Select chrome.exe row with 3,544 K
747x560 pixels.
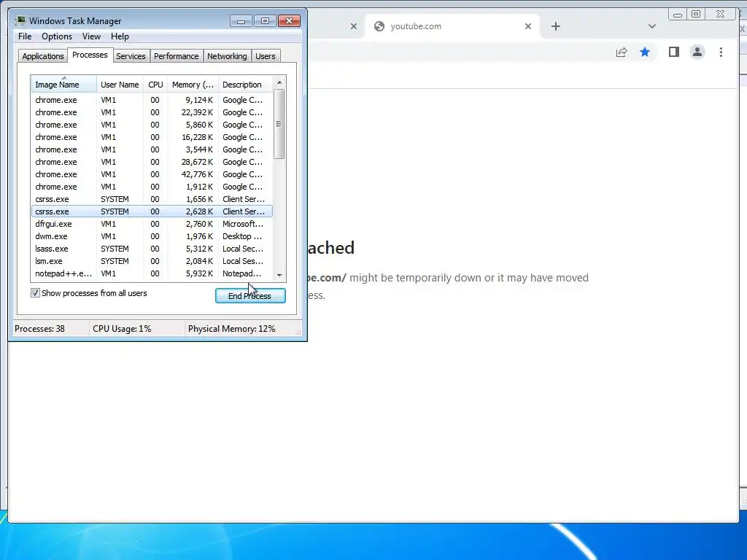pos(152,149)
